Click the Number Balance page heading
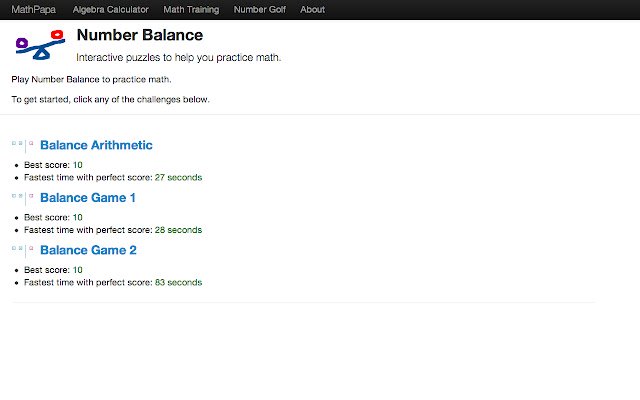The height and width of the screenshot is (400, 640). point(140,35)
